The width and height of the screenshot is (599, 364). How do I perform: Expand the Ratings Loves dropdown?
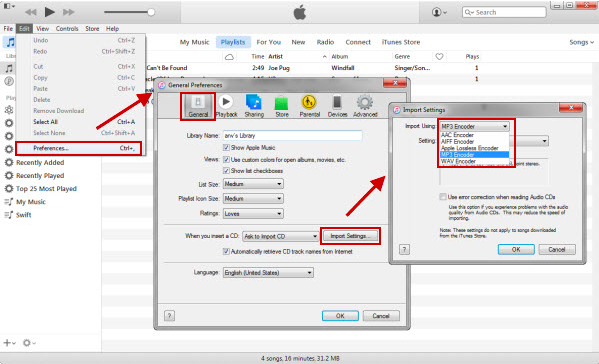[253, 214]
